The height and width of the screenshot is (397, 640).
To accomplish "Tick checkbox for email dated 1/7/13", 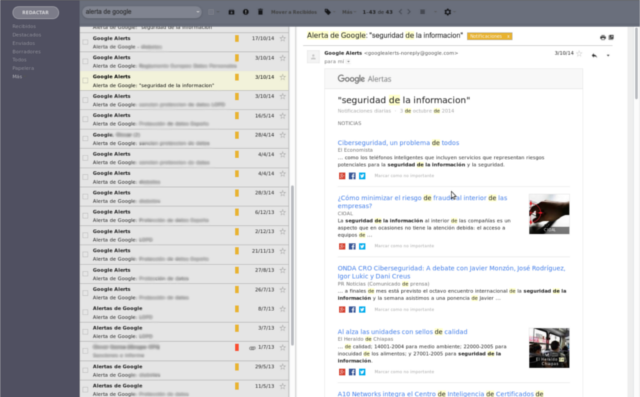I will 85,351.
